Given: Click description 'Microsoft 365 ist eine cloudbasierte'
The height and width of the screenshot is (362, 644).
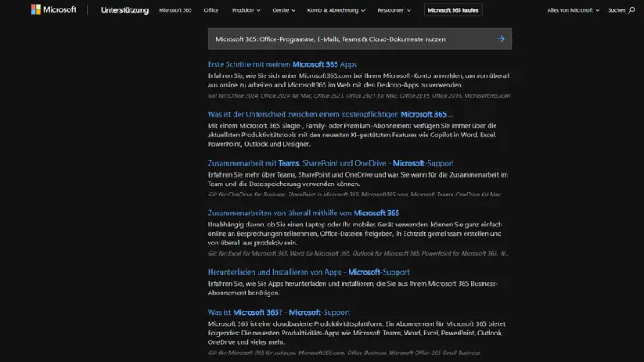Looking at the screenshot, I should pos(356,333).
